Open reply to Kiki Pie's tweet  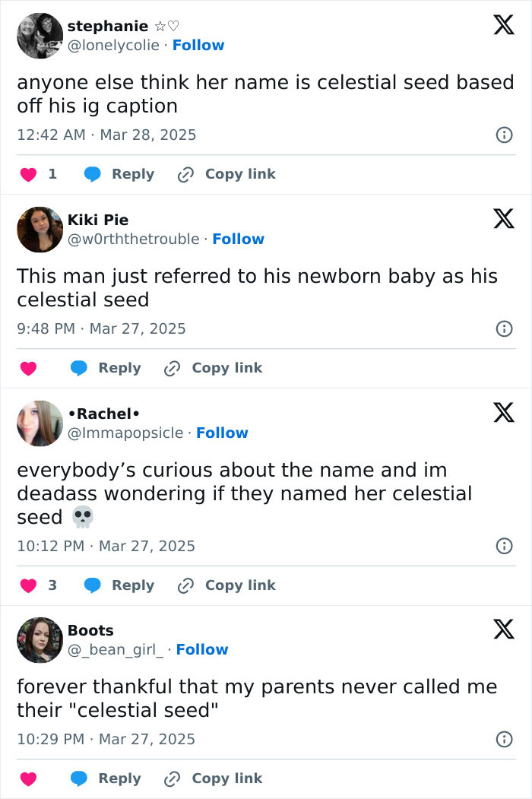(105, 367)
